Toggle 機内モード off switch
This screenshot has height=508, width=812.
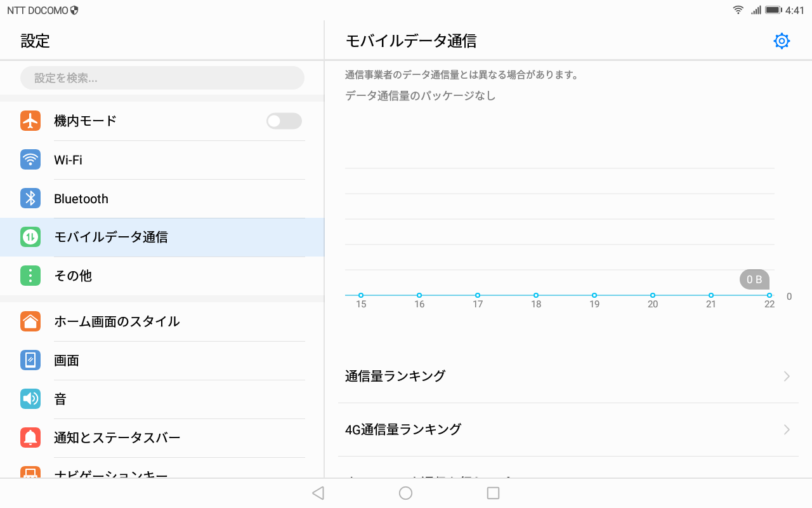coord(284,121)
